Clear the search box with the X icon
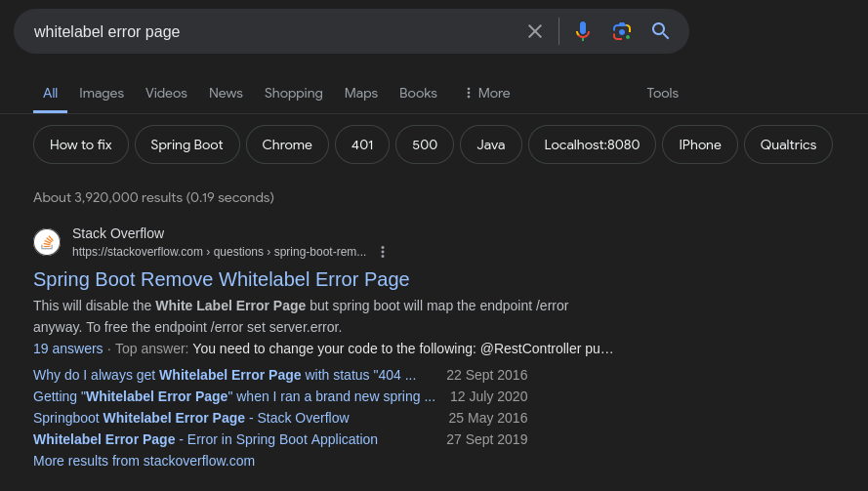Viewport: 868px width, 491px height. (x=535, y=31)
